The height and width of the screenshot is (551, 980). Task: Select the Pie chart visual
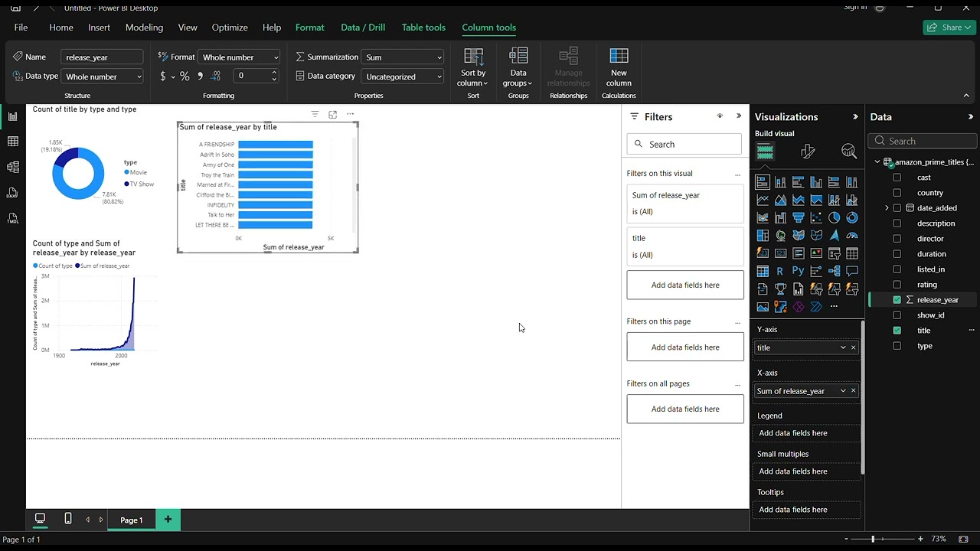834,217
